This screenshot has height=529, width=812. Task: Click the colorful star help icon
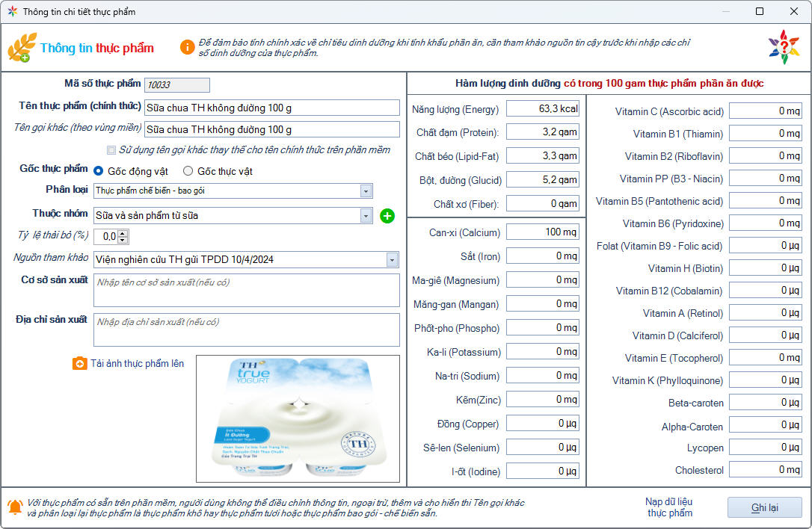(x=784, y=47)
